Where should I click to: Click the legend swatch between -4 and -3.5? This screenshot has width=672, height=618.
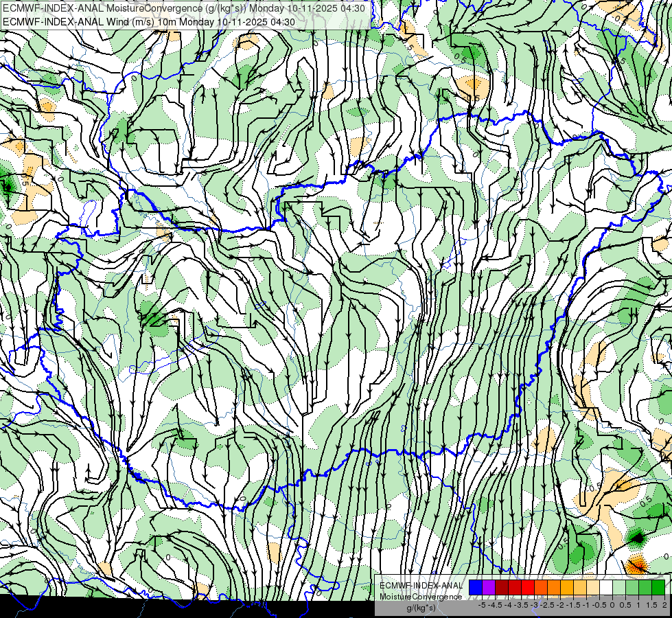click(515, 587)
